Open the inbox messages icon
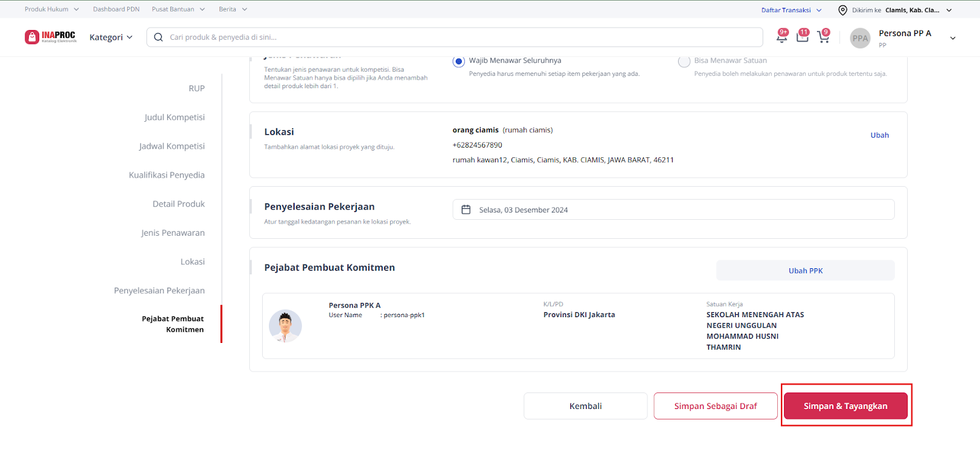This screenshot has height=458, width=980. tap(802, 37)
